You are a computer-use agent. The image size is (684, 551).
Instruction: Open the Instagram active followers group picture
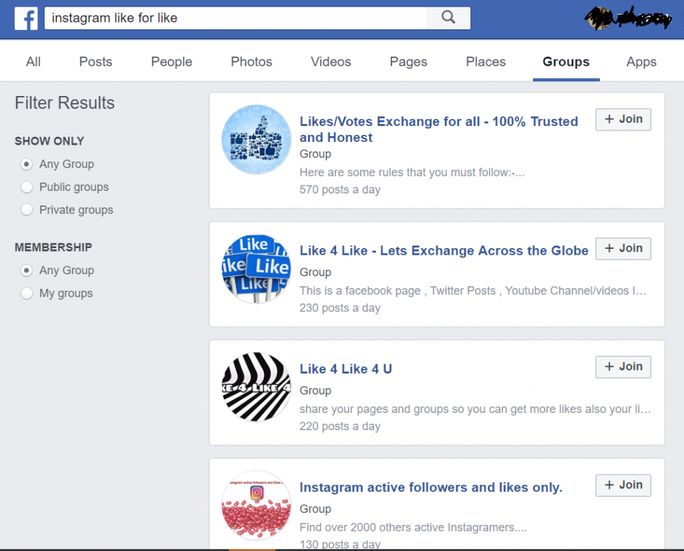[256, 505]
